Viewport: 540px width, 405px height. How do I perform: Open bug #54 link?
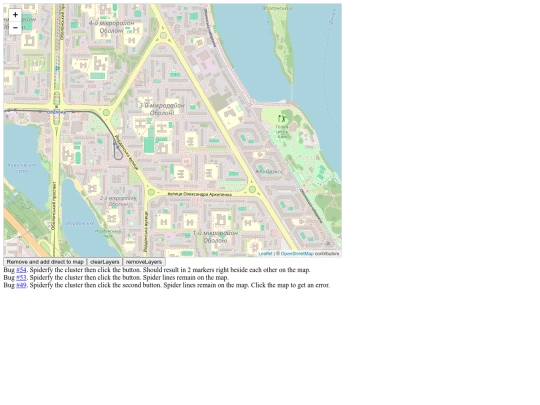pos(21,270)
